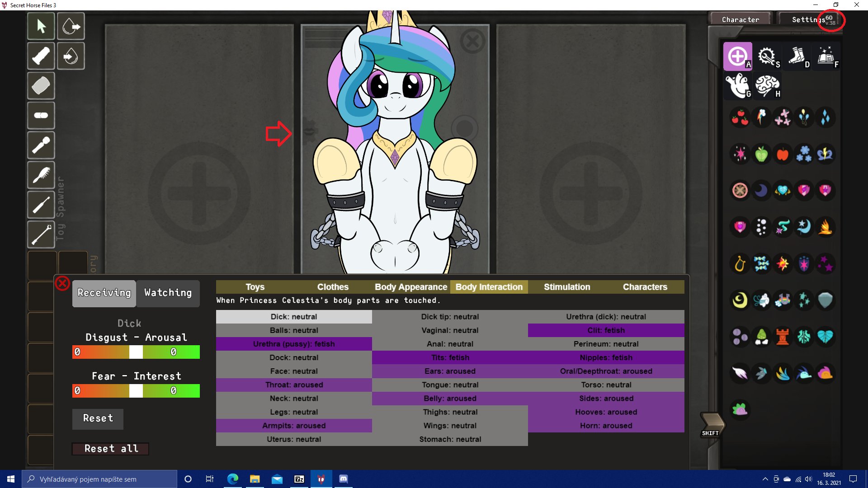Open Discord from the taskbar
This screenshot has height=488, width=868.
pyautogui.click(x=344, y=479)
